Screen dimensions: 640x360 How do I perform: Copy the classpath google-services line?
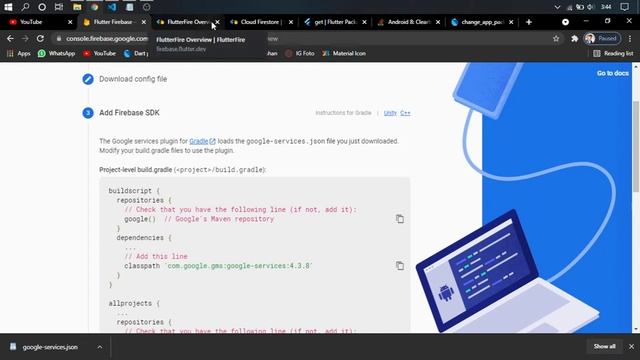click(400, 266)
